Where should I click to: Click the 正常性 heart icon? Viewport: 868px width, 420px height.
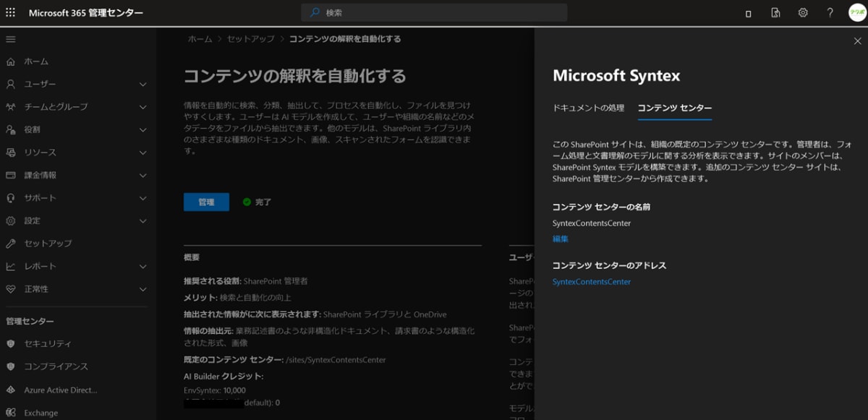point(10,288)
